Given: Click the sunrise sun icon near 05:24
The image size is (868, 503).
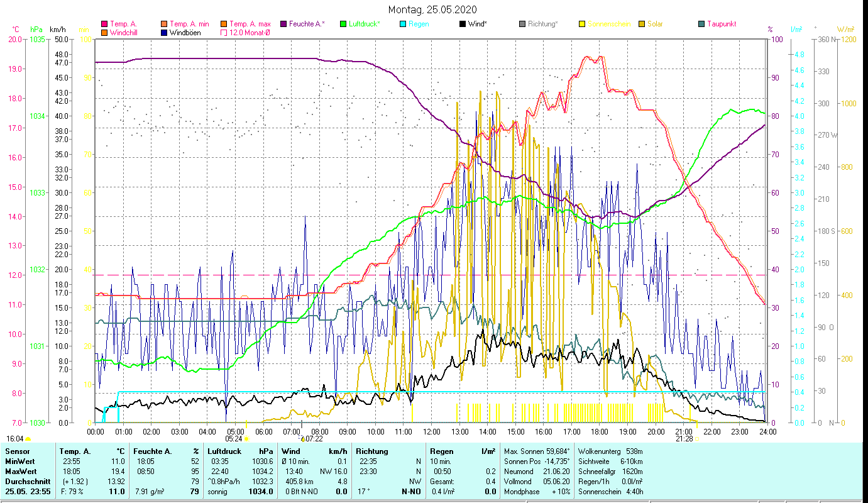Looking at the screenshot, I should pyautogui.click(x=246, y=439).
